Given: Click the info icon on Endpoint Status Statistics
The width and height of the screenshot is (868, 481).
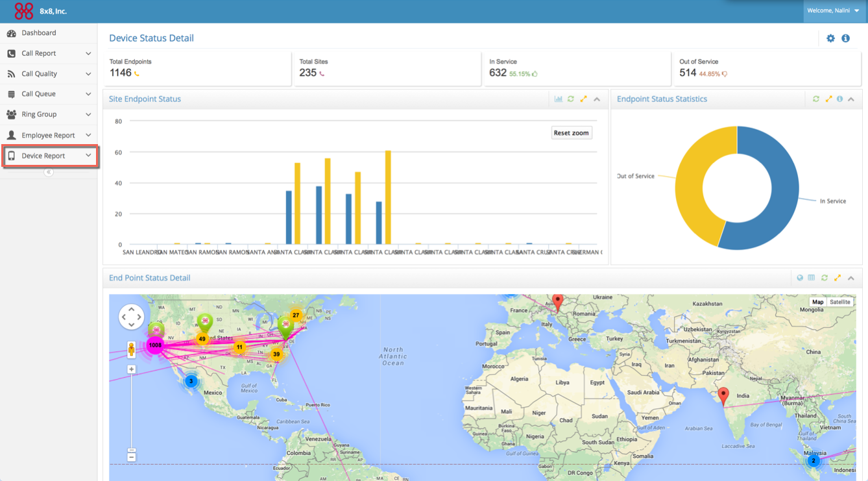Looking at the screenshot, I should point(840,99).
